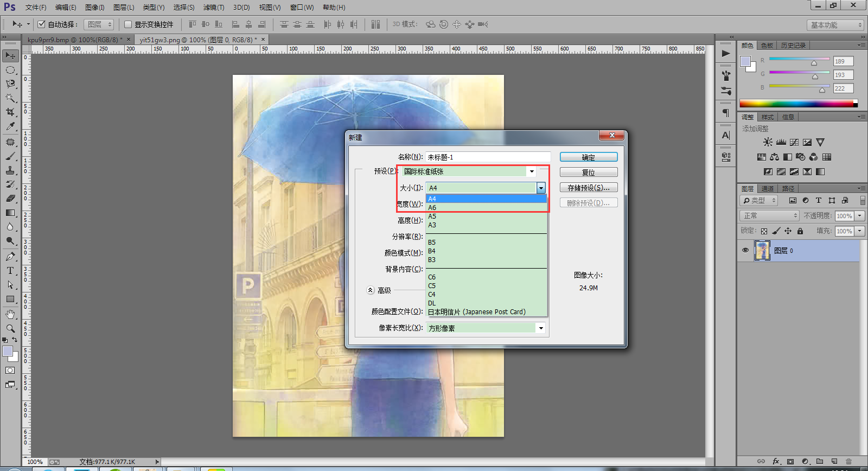This screenshot has height=471, width=868.
Task: Switch to 历史记录 tab
Action: tap(793, 46)
